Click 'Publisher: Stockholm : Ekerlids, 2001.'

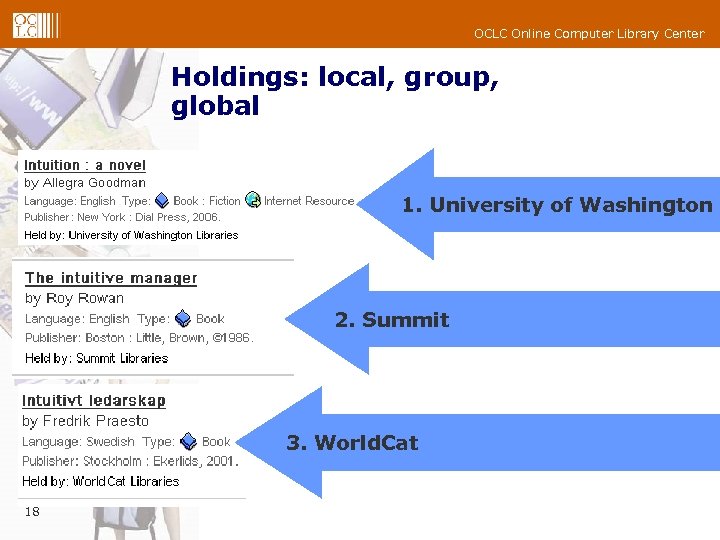(130, 461)
